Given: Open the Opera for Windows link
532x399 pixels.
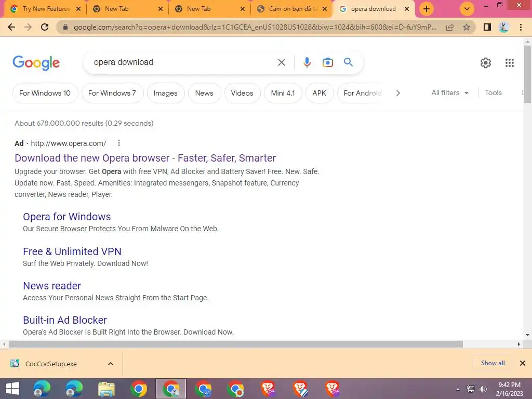Looking at the screenshot, I should [67, 217].
